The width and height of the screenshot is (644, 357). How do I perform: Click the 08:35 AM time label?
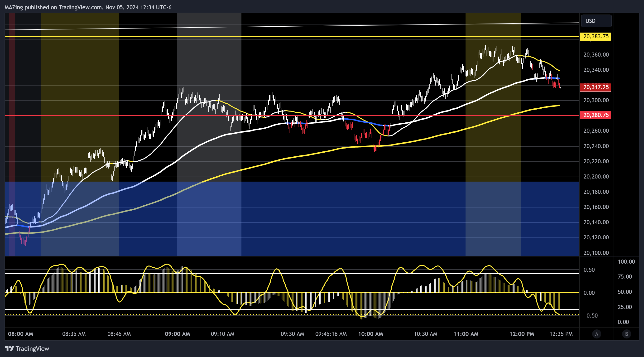pos(74,334)
